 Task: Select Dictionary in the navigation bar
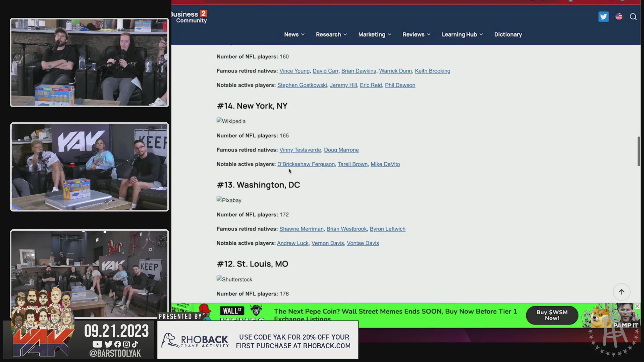tap(508, 34)
